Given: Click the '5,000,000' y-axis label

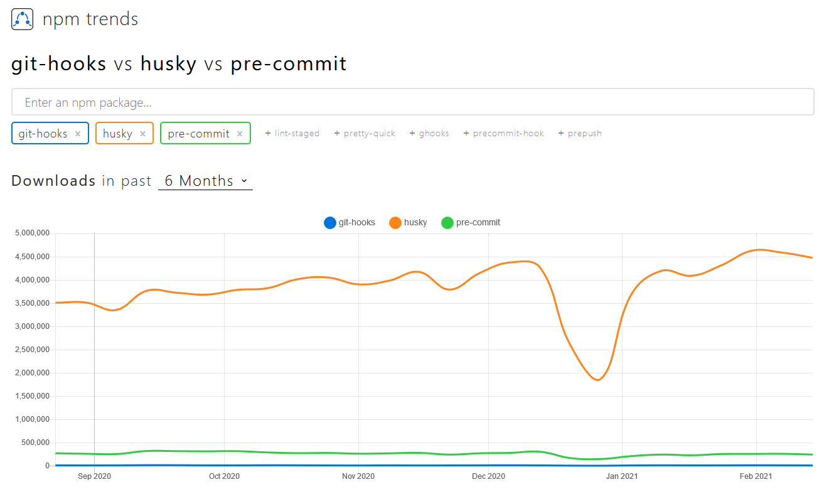Looking at the screenshot, I should [x=32, y=233].
